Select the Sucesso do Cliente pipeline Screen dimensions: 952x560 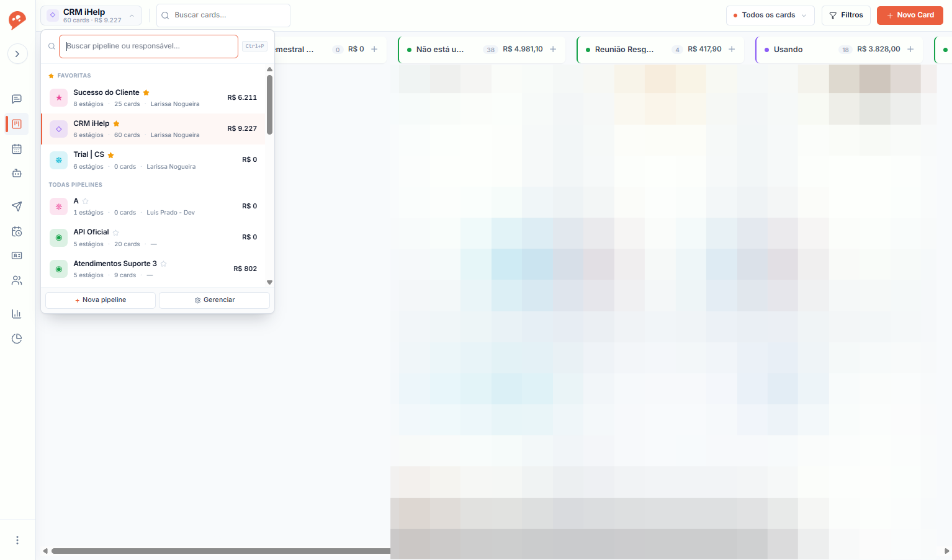[x=153, y=98]
